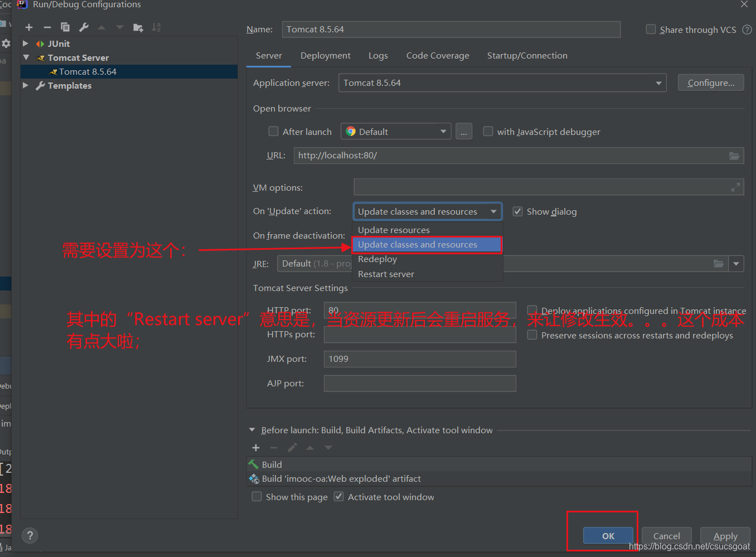The image size is (756, 557).
Task: Confirm with the OK button
Action: tap(608, 536)
